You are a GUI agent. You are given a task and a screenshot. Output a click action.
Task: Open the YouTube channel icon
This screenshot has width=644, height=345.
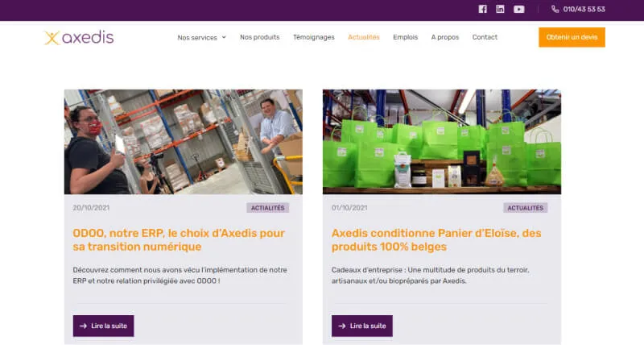click(x=518, y=9)
